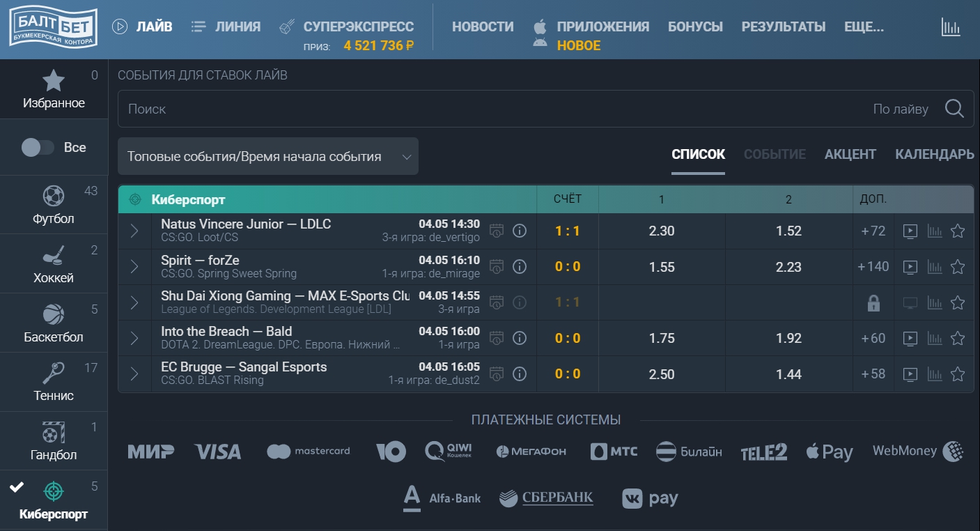Switch to the КАЛЕНДАРЬ tab
The height and width of the screenshot is (531, 980).
point(934,154)
